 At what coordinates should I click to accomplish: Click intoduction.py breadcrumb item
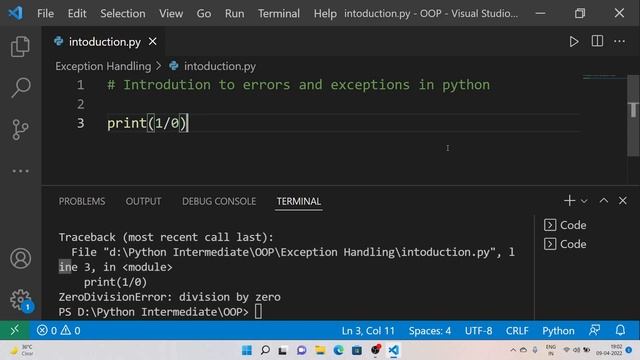coord(220,66)
